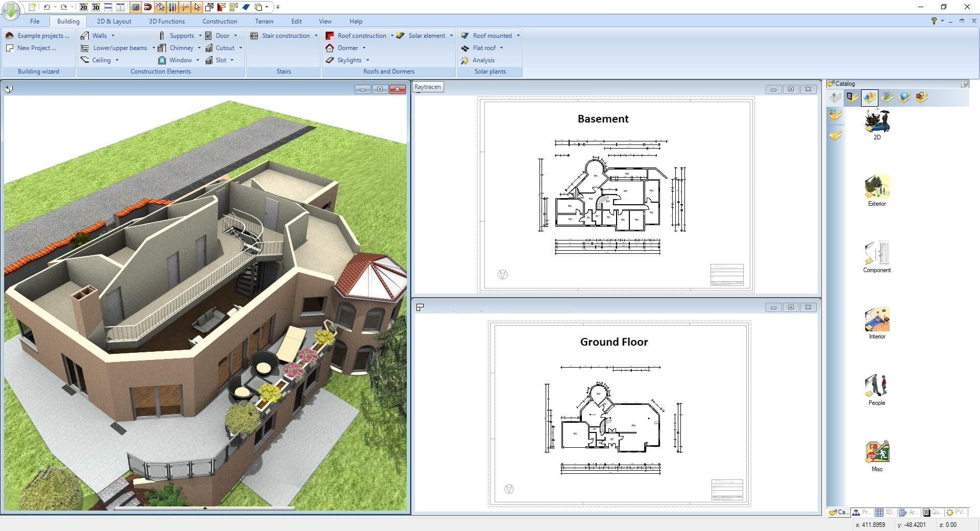Select the Skylights tool
Image resolution: width=980 pixels, height=531 pixels.
[x=349, y=60]
